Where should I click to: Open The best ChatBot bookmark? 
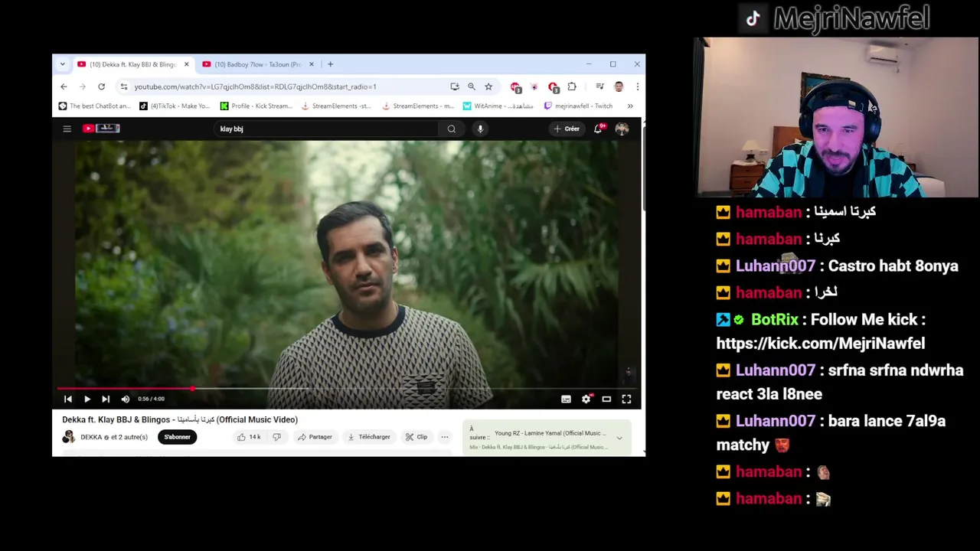(x=95, y=106)
